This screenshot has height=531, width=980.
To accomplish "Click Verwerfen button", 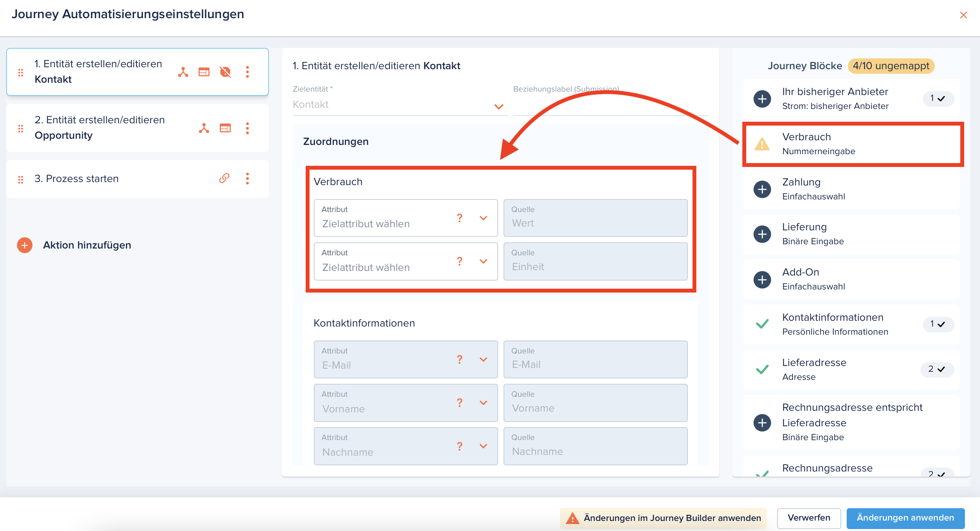I will tap(809, 518).
